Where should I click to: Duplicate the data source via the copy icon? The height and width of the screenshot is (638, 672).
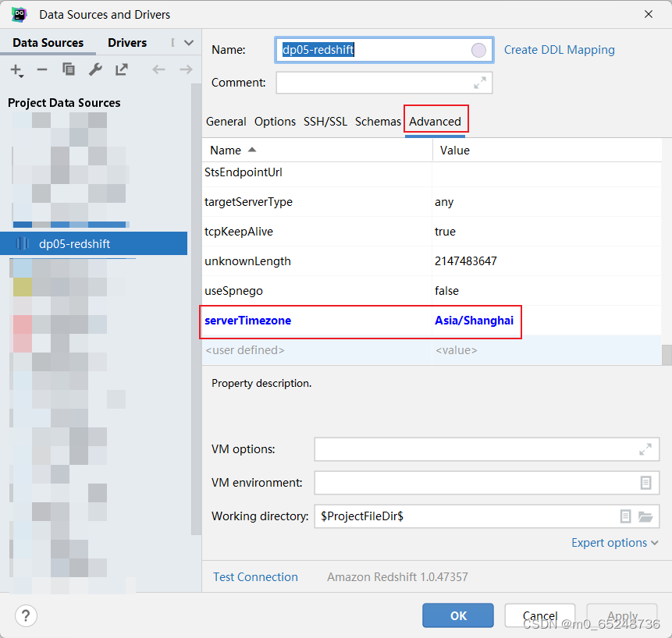tap(69, 69)
